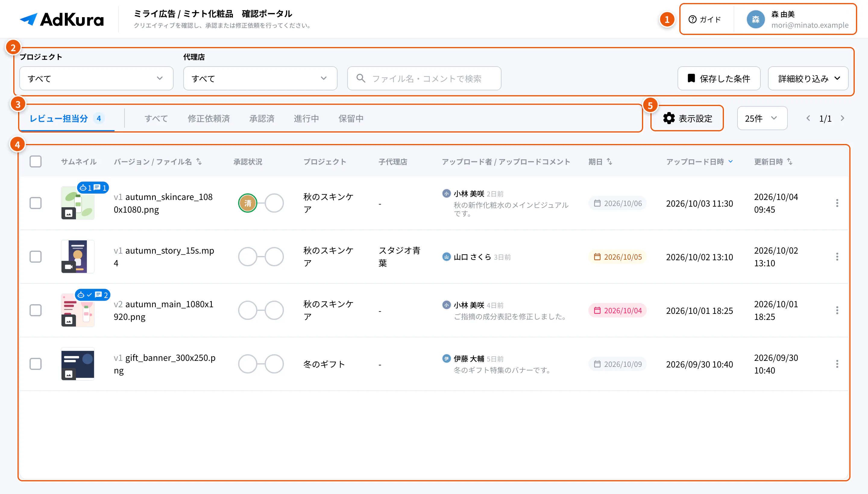The image size is (868, 494).
Task: Toggle the アップロード日時 sort order
Action: point(699,161)
